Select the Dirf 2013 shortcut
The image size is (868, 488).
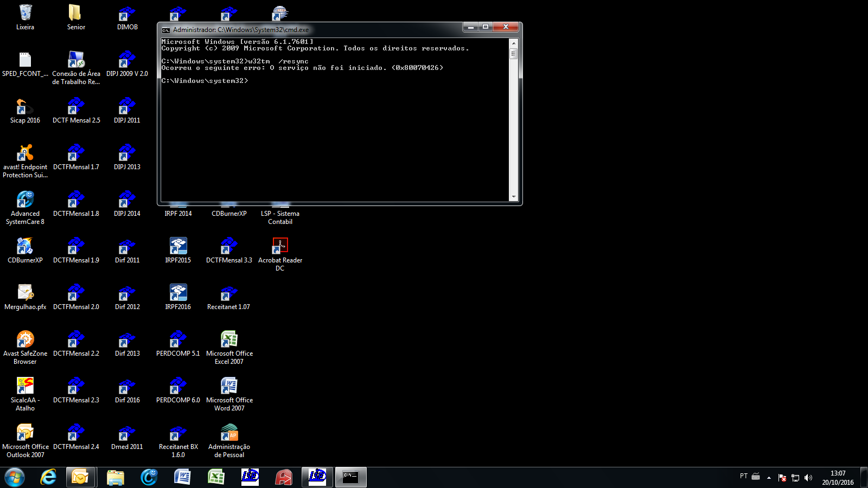click(127, 344)
